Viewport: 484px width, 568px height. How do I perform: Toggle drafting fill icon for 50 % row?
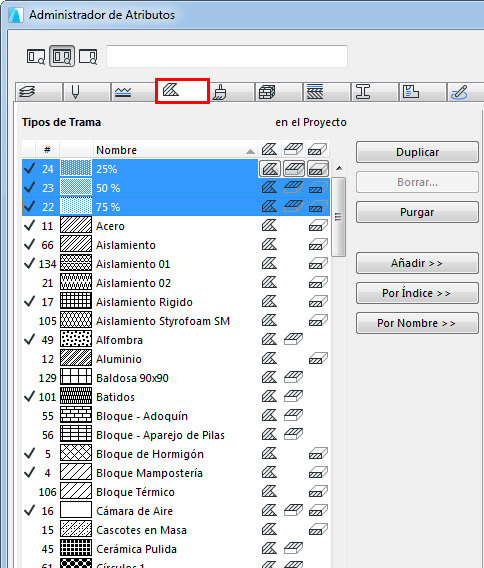[x=269, y=188]
